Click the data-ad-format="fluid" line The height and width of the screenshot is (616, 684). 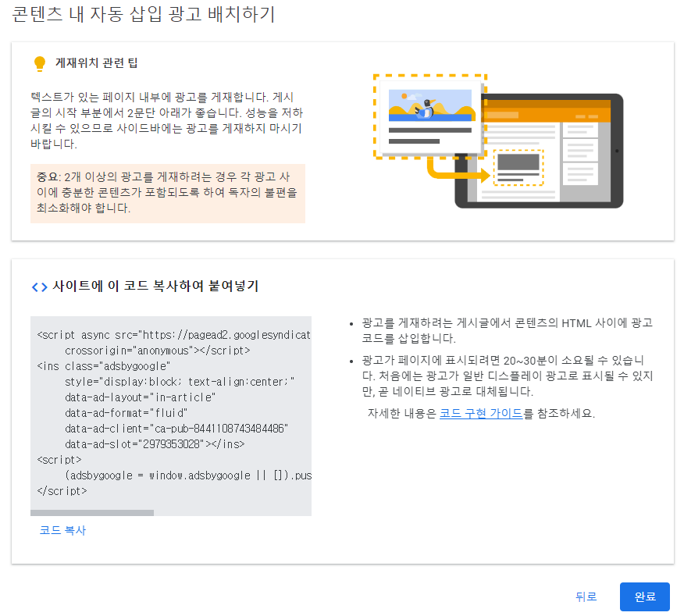pos(126,413)
